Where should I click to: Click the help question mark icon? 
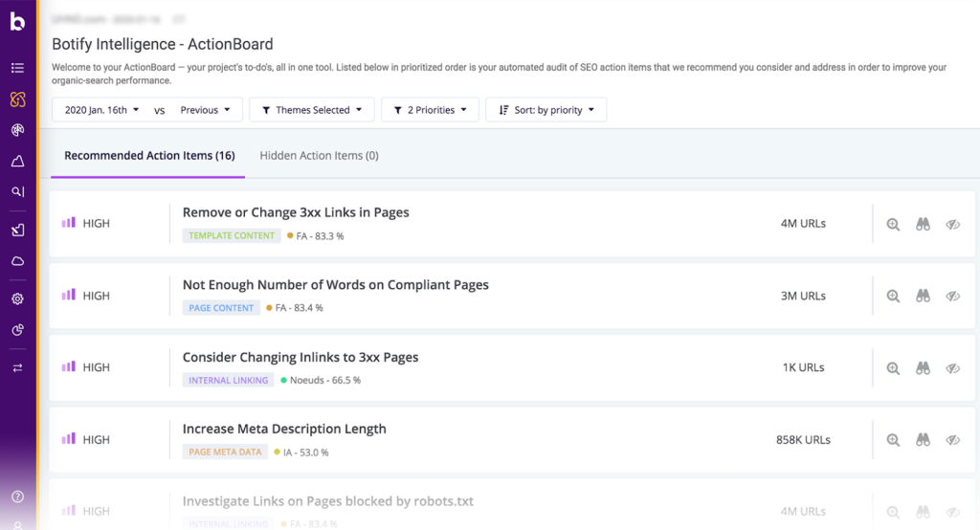tap(17, 497)
